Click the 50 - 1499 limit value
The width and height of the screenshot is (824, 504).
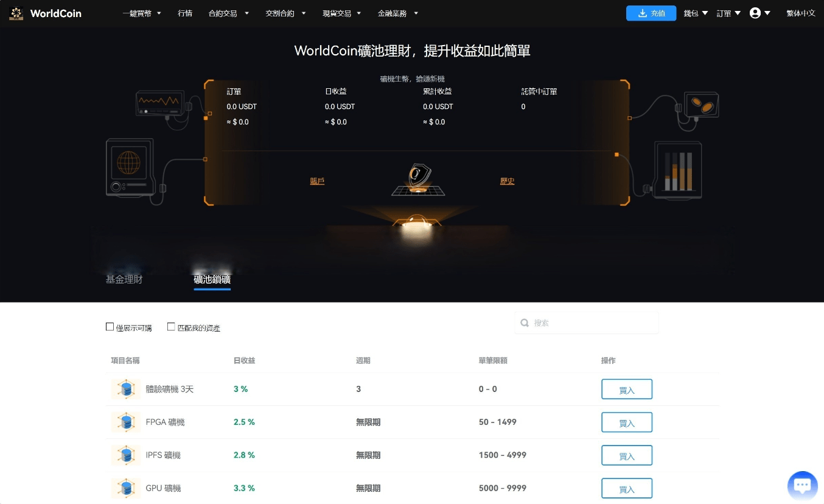coord(498,422)
